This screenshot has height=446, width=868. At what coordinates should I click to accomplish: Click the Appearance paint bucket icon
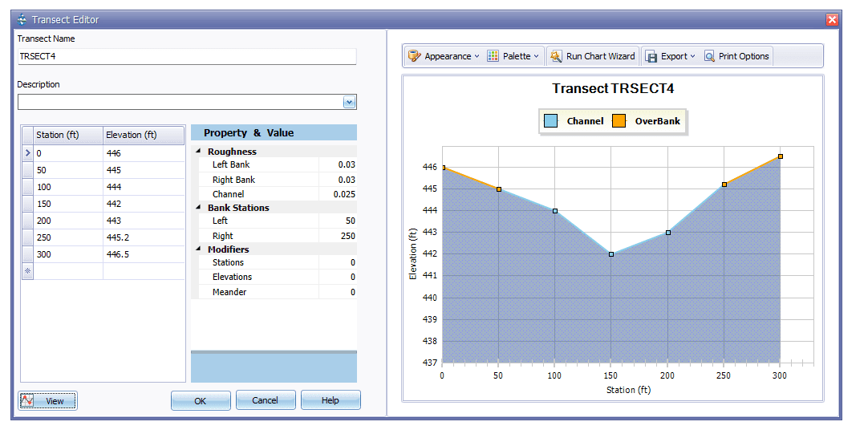coord(414,56)
